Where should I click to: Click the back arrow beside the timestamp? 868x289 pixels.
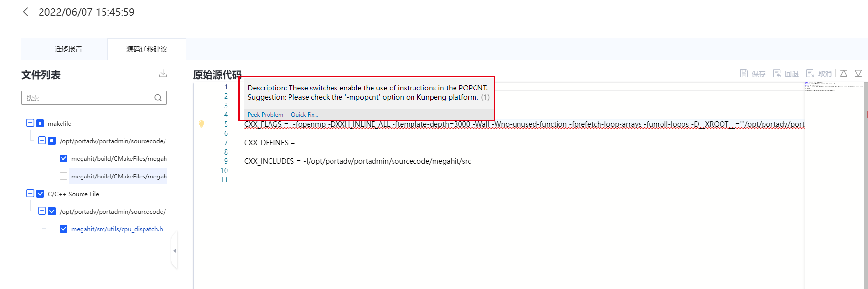point(26,12)
